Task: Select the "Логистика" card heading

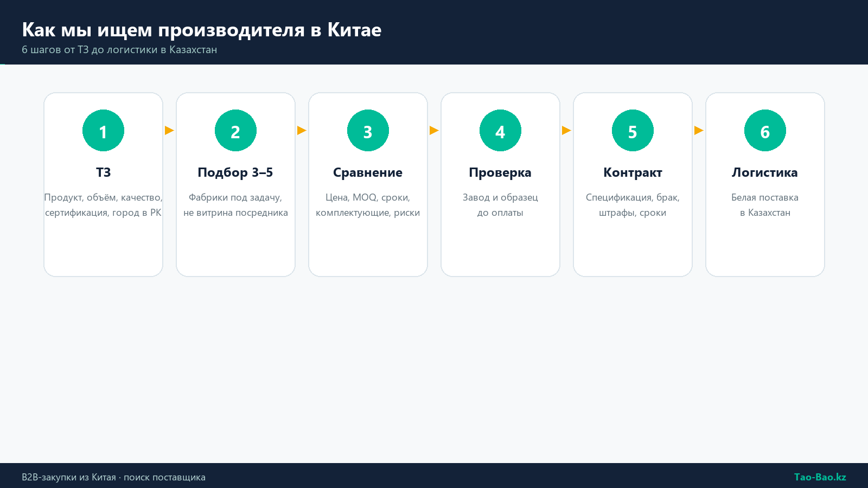Action: [x=765, y=172]
